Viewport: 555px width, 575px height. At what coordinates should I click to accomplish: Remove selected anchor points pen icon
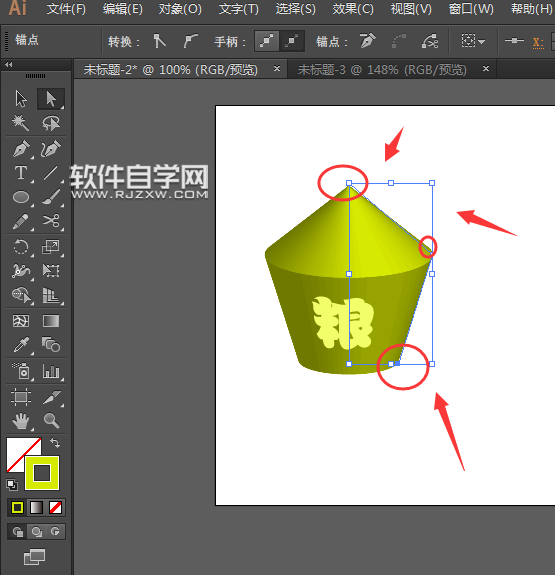[368, 41]
